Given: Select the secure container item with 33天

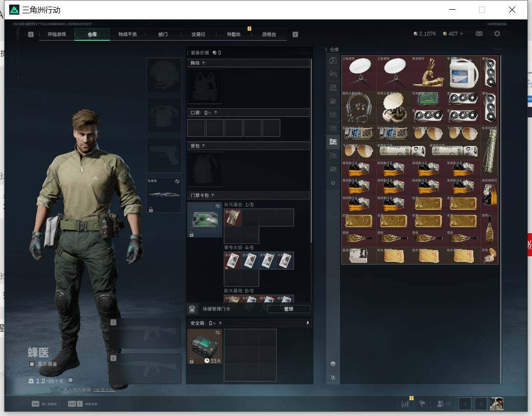Looking at the screenshot, I should click(205, 347).
